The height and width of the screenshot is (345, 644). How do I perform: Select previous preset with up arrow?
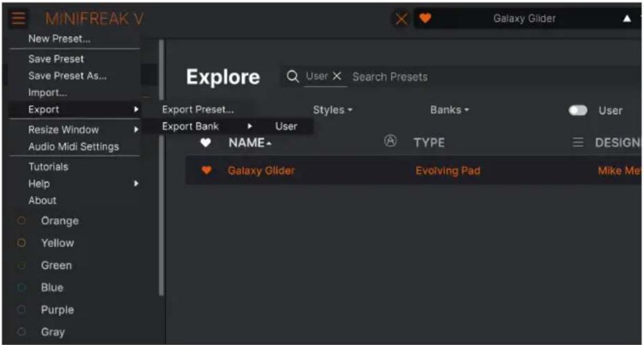(627, 19)
